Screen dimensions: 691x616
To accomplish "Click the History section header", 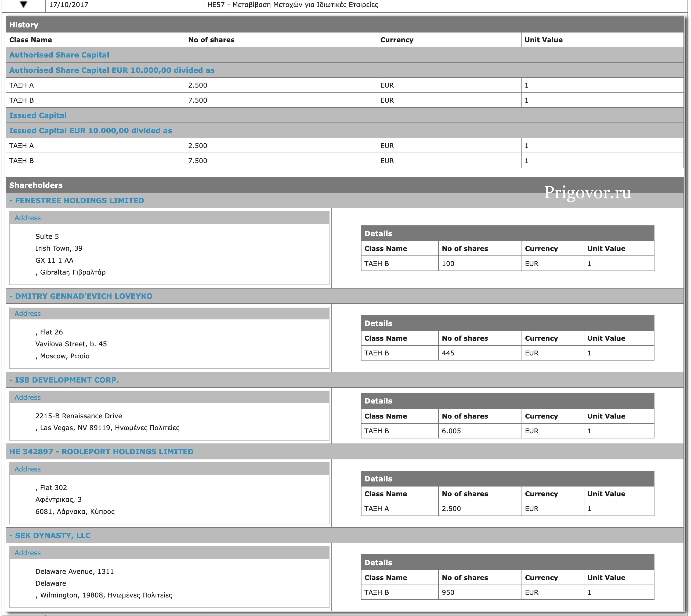I will pos(24,25).
